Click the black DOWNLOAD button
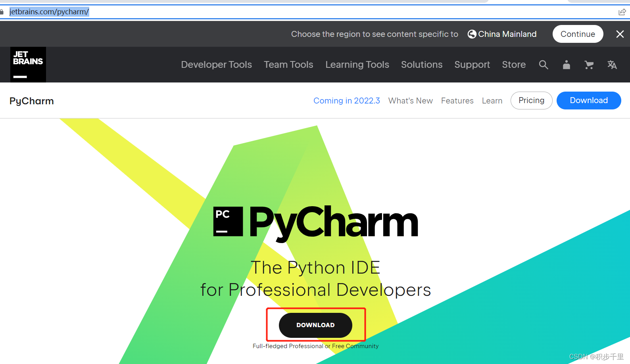The width and height of the screenshot is (630, 364). click(x=315, y=325)
